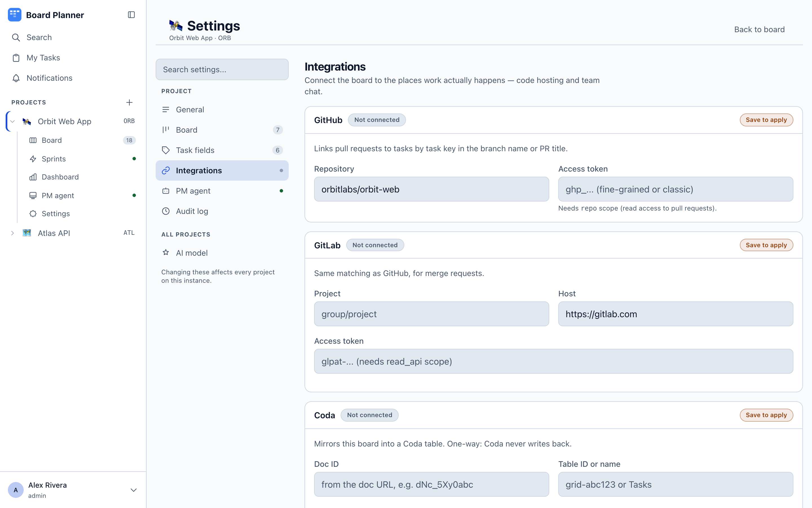Click the GitLab Access token field
Viewport: 812px width, 508px height.
coord(554,361)
